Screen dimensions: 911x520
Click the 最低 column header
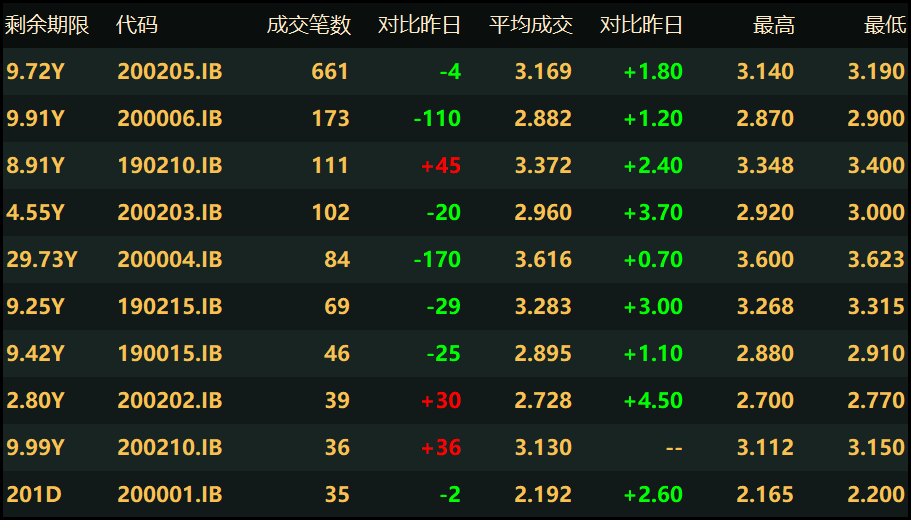(x=885, y=26)
